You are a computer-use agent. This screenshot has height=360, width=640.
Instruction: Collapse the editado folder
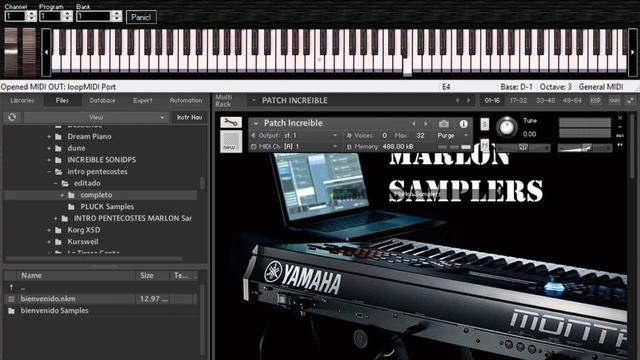click(x=56, y=184)
